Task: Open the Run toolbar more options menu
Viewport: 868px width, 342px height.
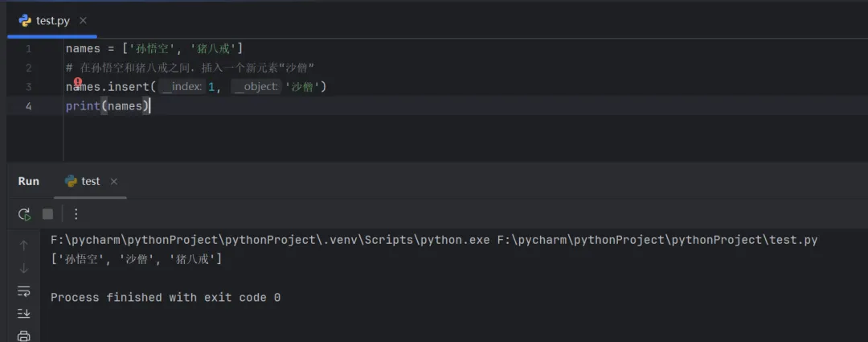Action: tap(76, 214)
